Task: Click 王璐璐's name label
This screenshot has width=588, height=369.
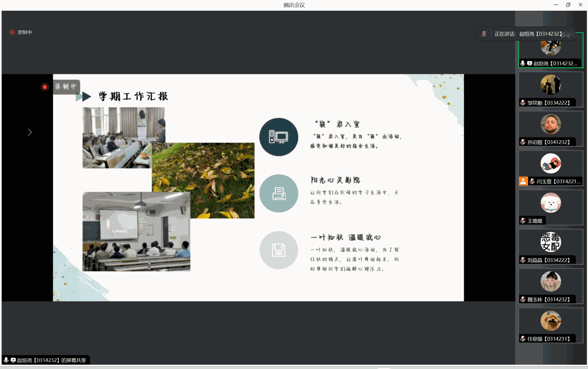Action: click(x=534, y=221)
